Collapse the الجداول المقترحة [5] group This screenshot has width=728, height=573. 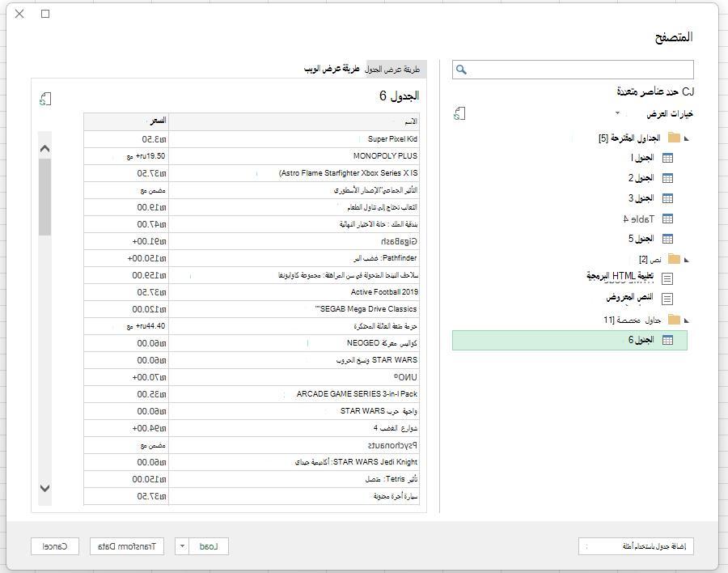[686, 138]
